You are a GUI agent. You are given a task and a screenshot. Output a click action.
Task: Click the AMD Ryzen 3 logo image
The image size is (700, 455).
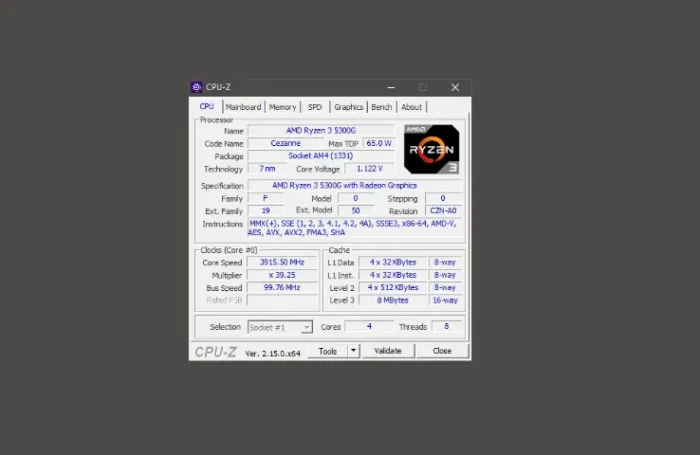pyautogui.click(x=432, y=149)
